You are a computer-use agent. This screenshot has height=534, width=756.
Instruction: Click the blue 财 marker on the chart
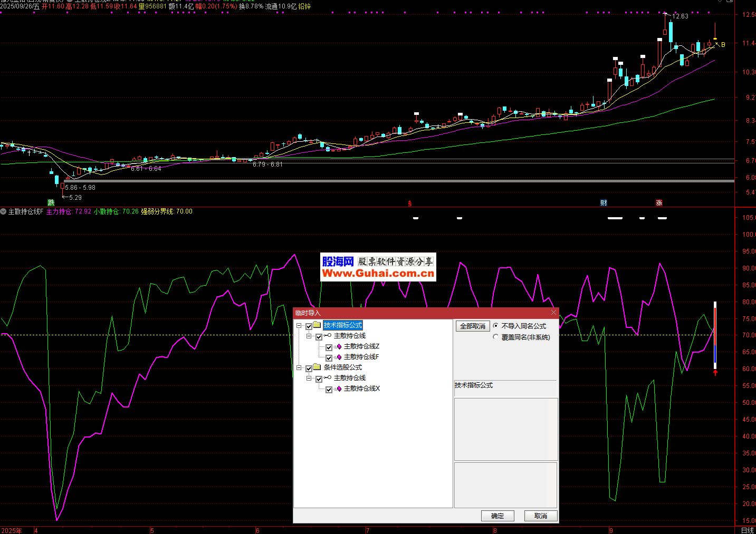604,203
